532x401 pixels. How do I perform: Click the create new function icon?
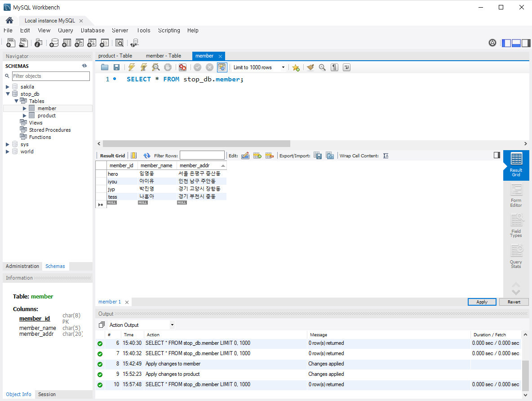point(104,43)
